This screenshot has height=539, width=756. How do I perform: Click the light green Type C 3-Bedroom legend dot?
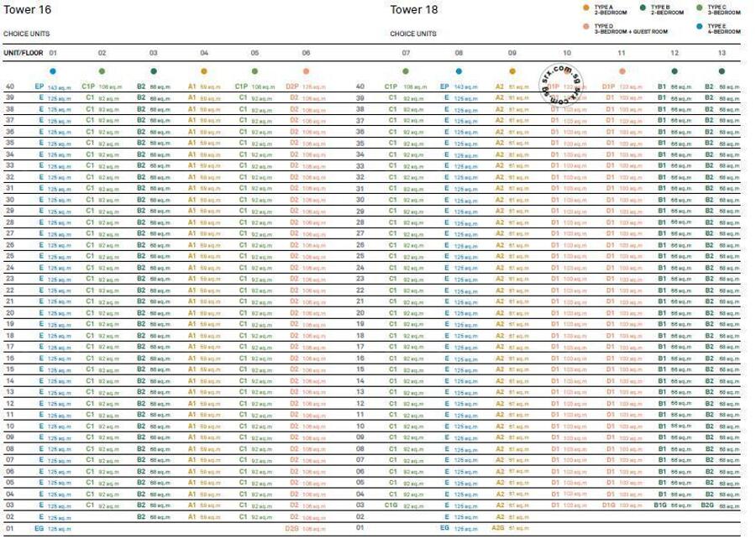(x=699, y=8)
